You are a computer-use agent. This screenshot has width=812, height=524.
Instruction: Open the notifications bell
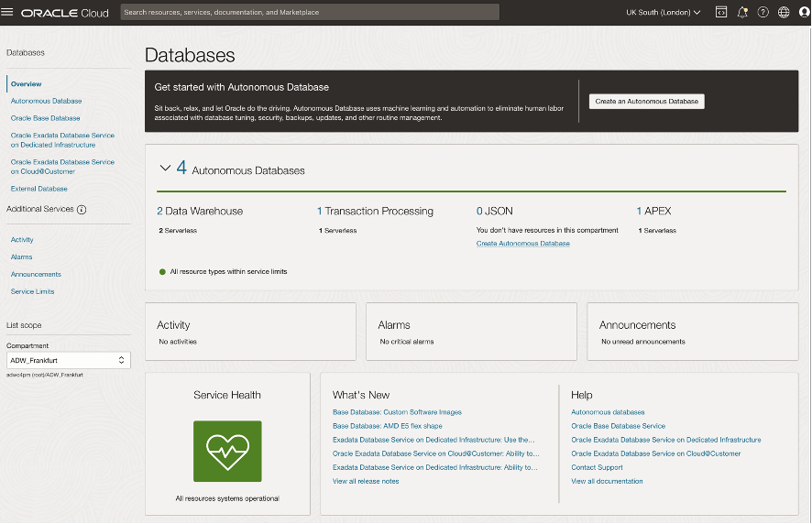[742, 13]
